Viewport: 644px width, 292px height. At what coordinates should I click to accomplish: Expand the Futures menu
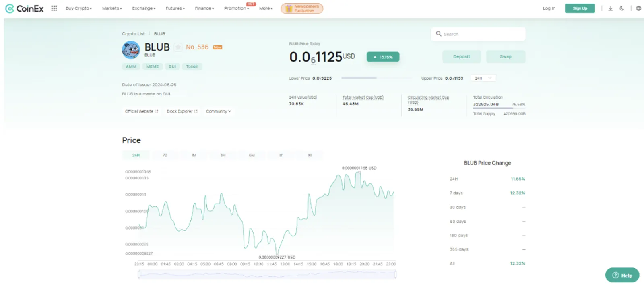[x=175, y=8]
